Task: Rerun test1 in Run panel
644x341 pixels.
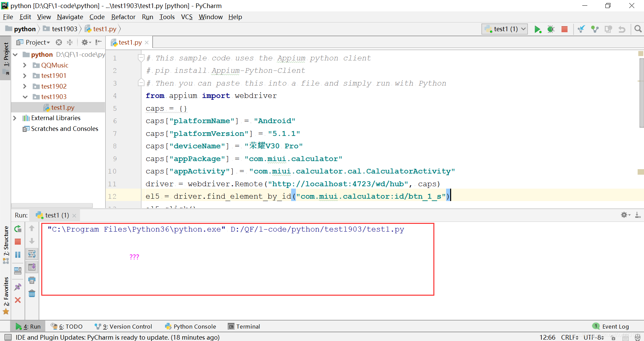Action: click(x=18, y=229)
